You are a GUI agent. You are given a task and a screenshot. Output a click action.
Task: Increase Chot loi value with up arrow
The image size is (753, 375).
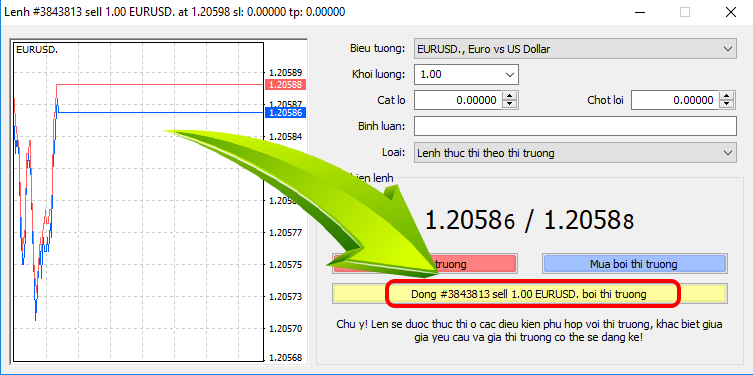(727, 96)
